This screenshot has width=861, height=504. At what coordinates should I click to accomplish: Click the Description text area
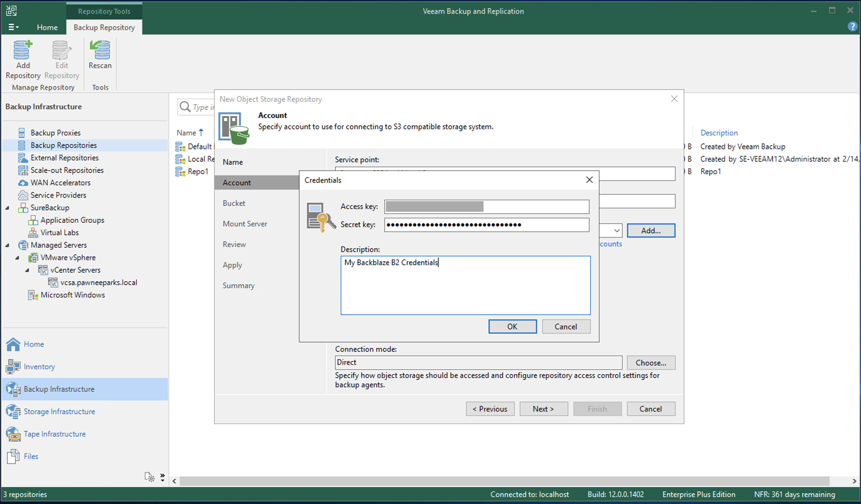click(465, 285)
